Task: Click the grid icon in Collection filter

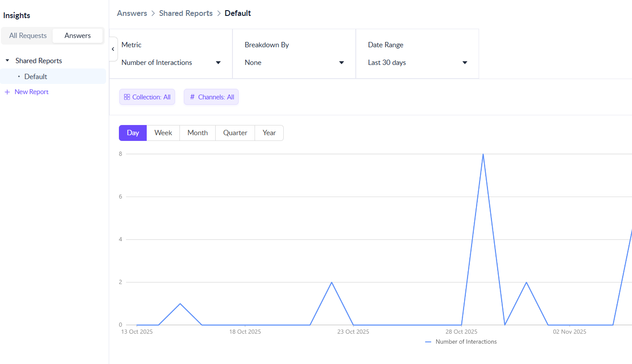Action: pyautogui.click(x=127, y=97)
